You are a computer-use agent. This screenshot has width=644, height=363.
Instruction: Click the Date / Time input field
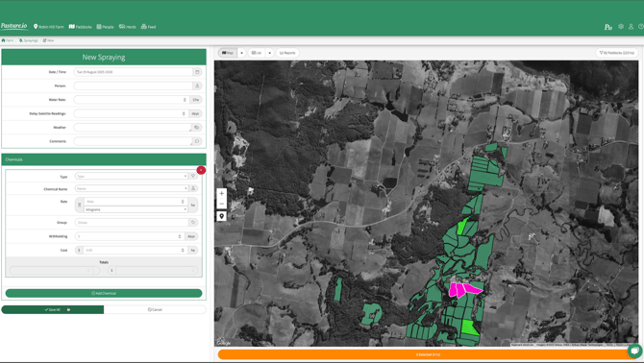tap(133, 72)
